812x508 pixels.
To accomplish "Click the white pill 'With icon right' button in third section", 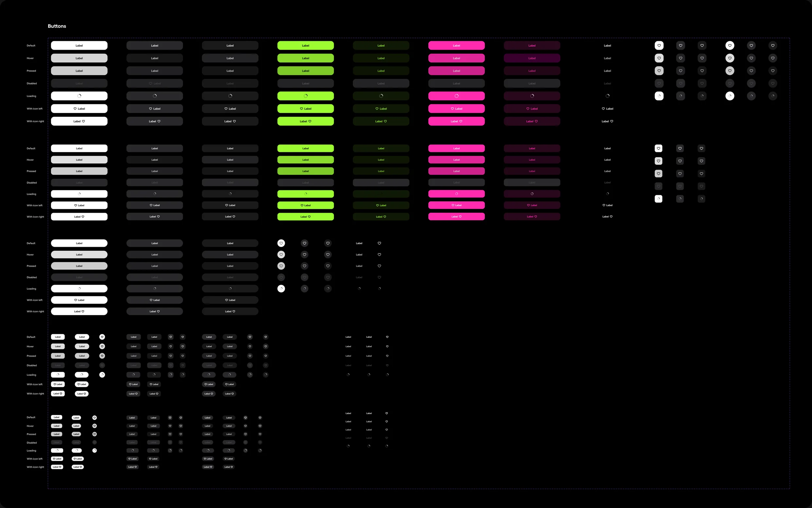I will point(79,312).
